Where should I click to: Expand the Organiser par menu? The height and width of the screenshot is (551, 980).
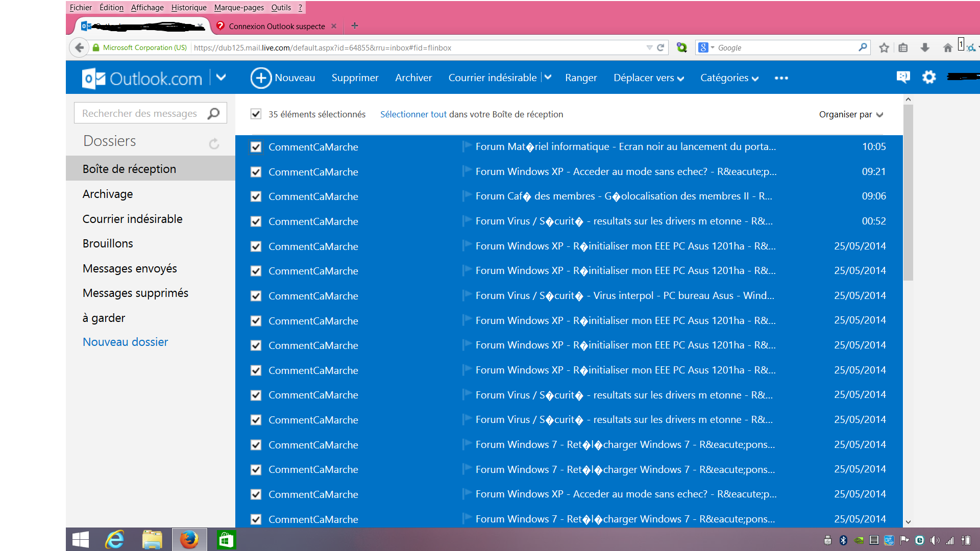click(x=851, y=114)
